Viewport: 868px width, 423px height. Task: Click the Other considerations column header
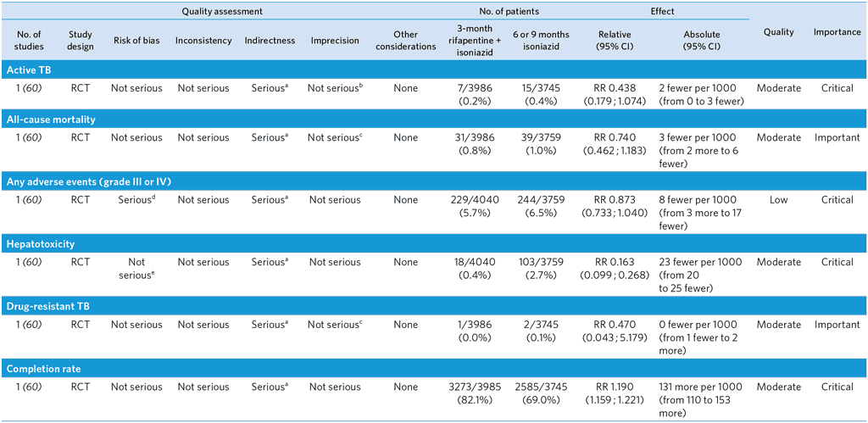[405, 41]
